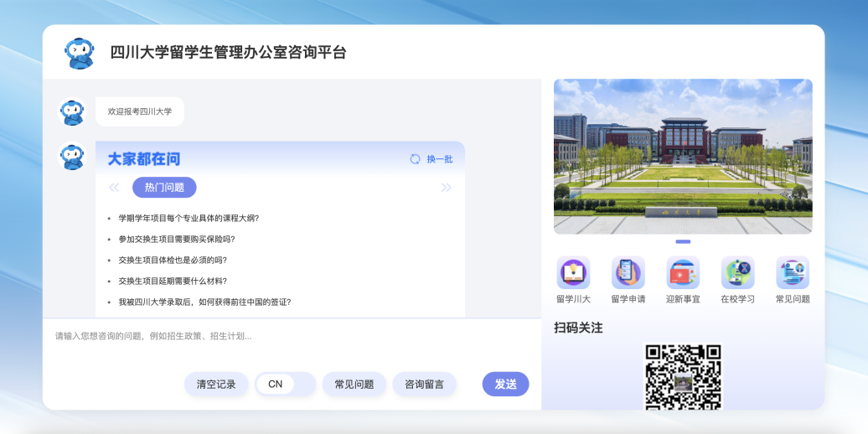Click the 常见问题 button below the input box
Screen dimensions: 868x434
tap(354, 385)
